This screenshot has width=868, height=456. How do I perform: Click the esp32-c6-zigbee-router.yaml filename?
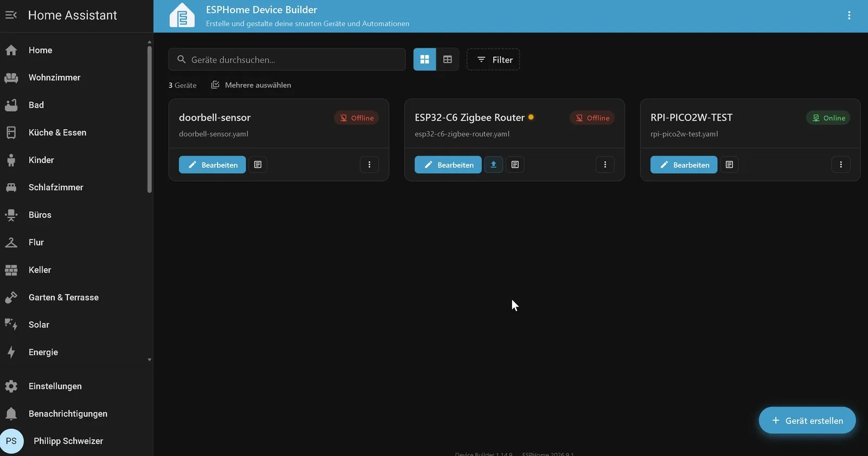pos(462,134)
